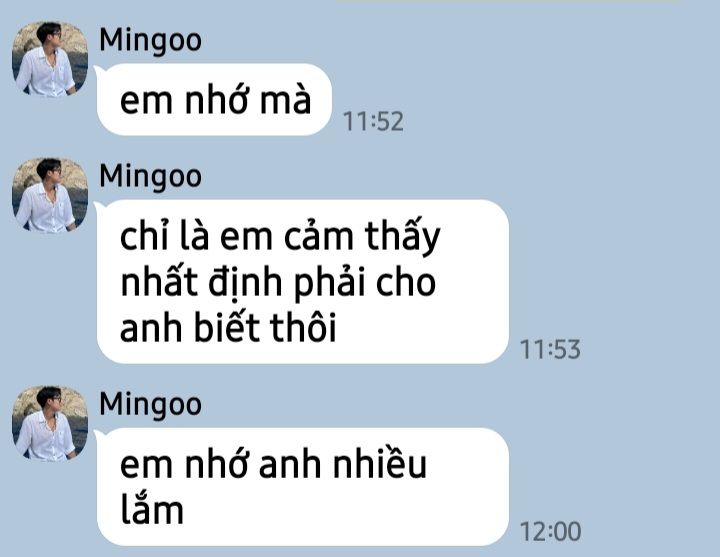Tap the word "nhiều" in the last message

[x=380, y=464]
